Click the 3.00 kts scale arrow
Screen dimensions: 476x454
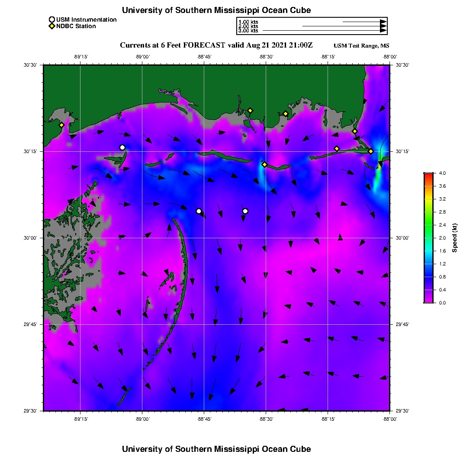pyautogui.click(x=325, y=31)
